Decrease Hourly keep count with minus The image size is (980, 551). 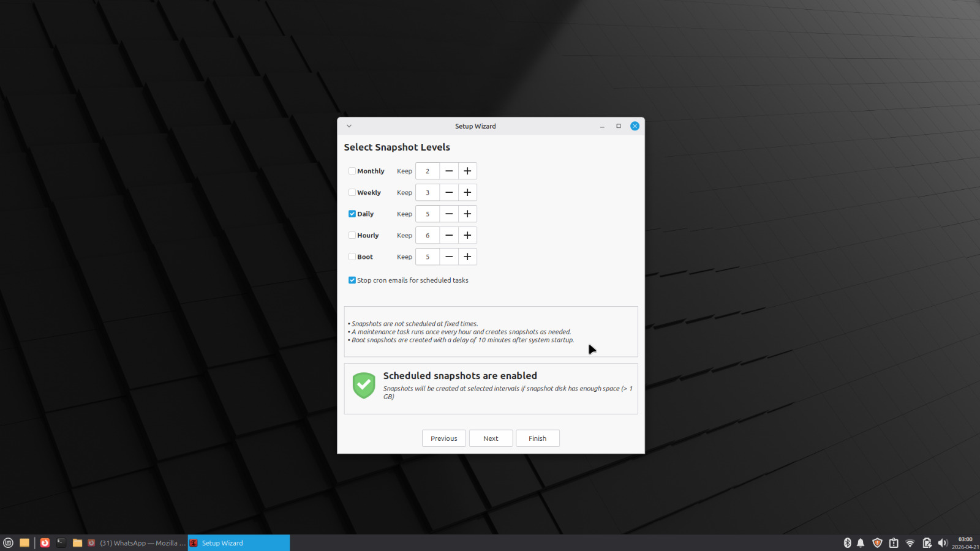click(x=449, y=236)
